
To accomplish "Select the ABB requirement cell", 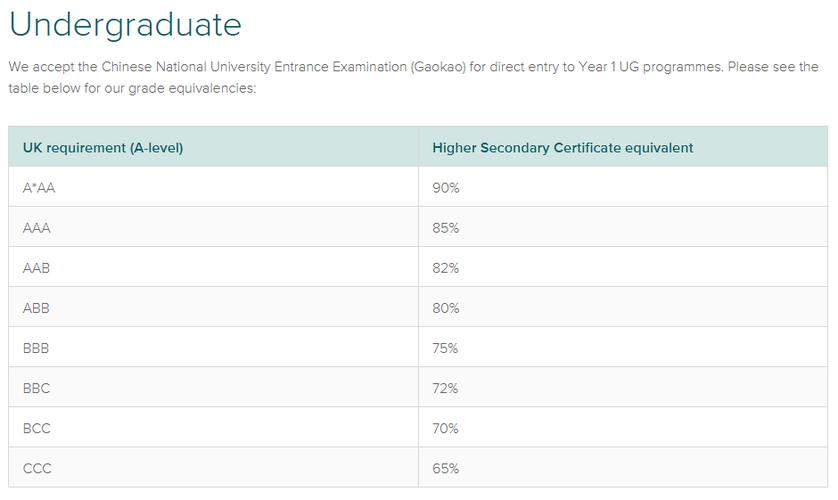I will pos(213,308).
